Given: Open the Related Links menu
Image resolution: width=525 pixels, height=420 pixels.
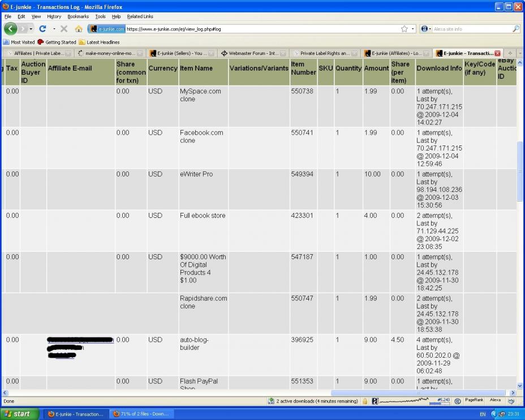Looking at the screenshot, I should (140, 16).
